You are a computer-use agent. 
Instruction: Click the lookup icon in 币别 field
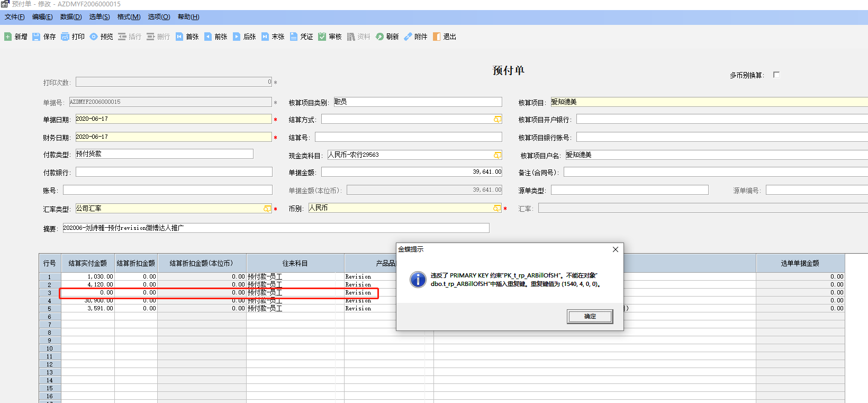497,209
